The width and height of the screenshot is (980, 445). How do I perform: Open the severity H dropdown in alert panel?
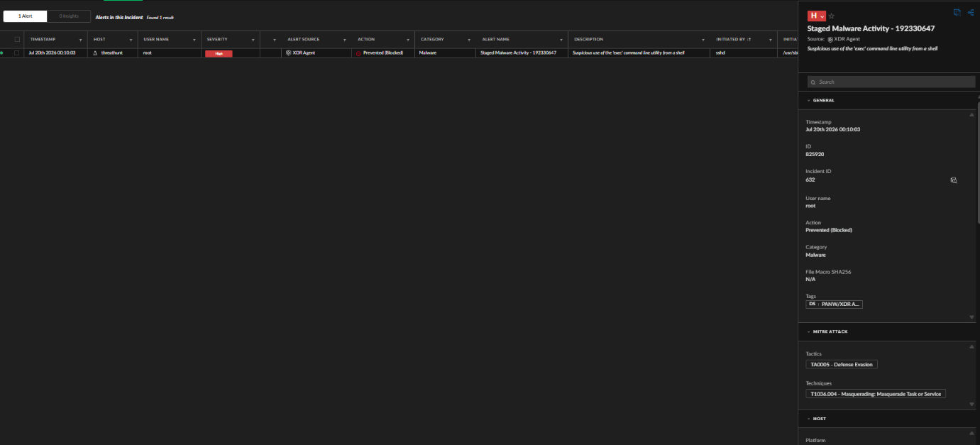coord(817,16)
